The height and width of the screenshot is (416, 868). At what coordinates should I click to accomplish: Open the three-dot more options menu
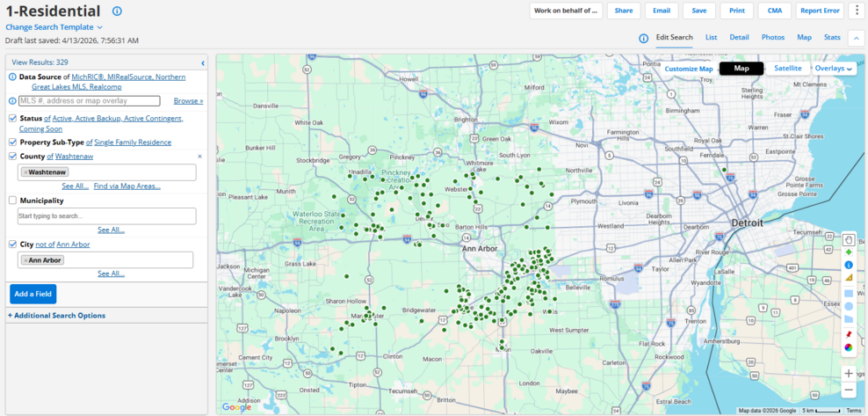pyautogui.click(x=857, y=11)
